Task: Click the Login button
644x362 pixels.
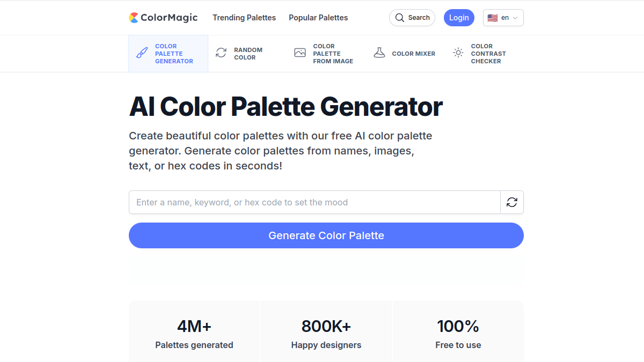Action: point(459,18)
